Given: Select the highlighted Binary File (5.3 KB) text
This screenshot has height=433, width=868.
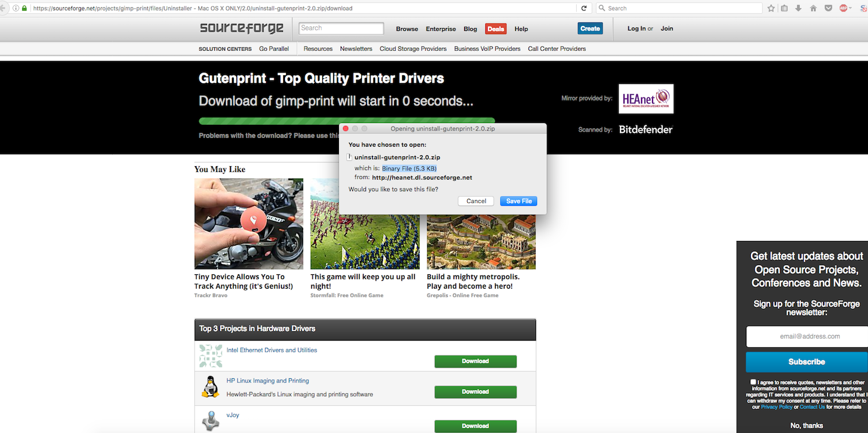Looking at the screenshot, I should pyautogui.click(x=409, y=168).
